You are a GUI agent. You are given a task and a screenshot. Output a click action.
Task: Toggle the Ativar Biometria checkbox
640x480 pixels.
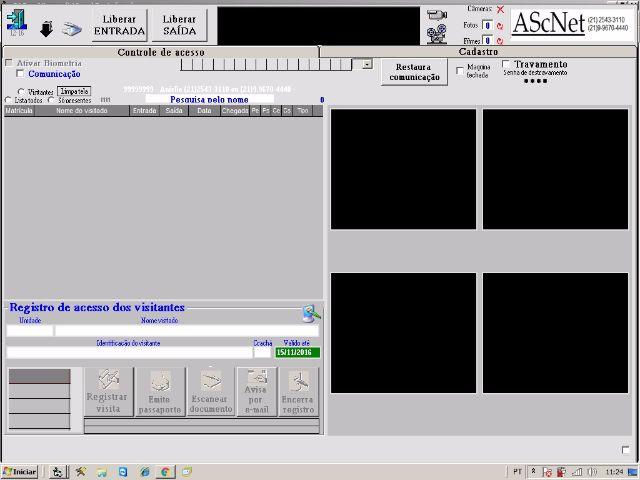pos(9,63)
